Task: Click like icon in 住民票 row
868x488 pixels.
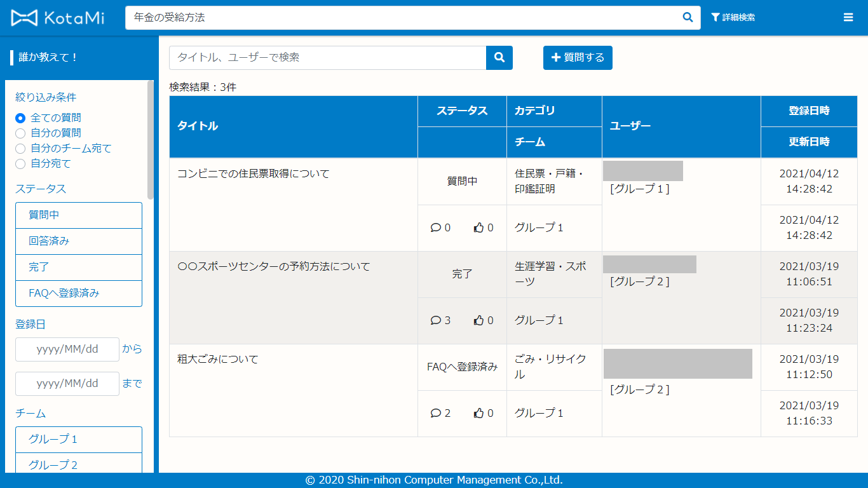Action: 479,227
